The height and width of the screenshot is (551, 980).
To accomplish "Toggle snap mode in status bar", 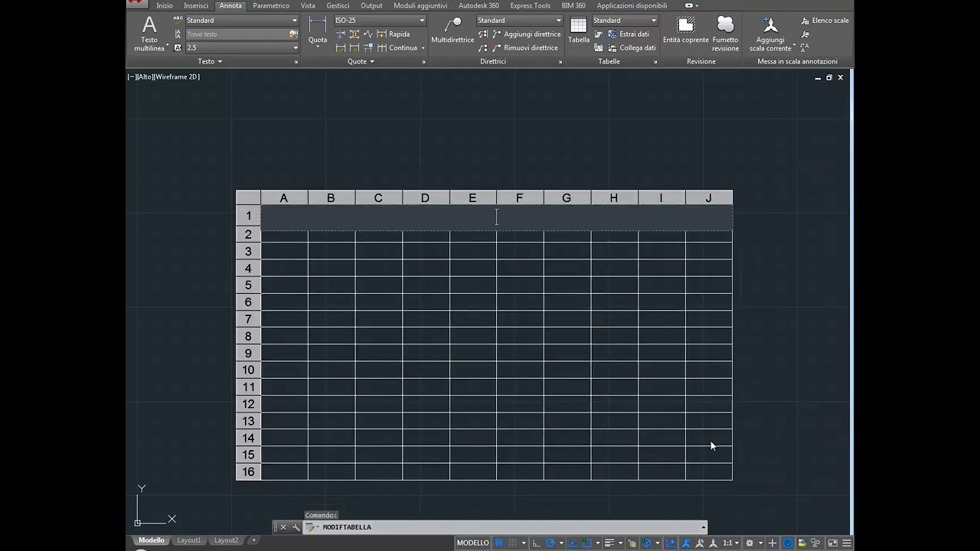I will pyautogui.click(x=512, y=543).
